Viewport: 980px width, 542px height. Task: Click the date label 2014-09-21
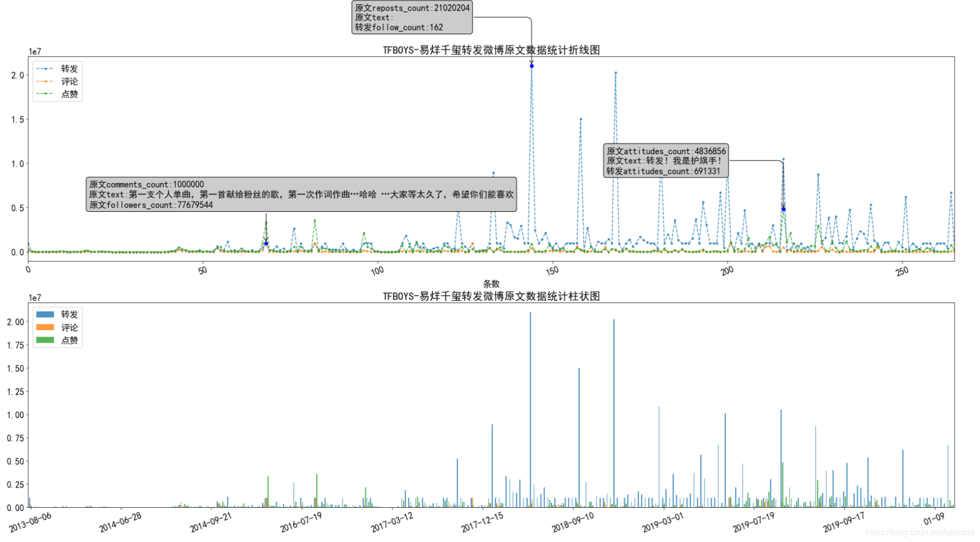click(x=211, y=522)
